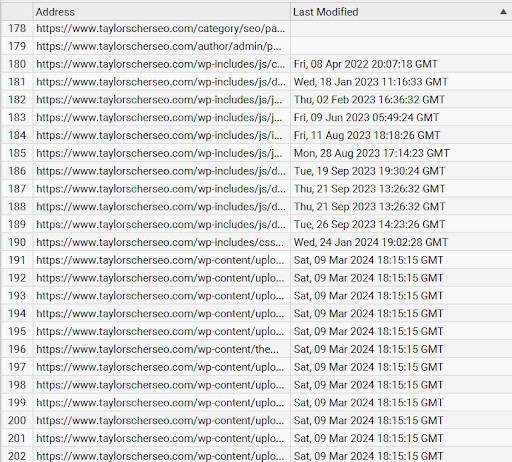The width and height of the screenshot is (512, 462).
Task: Select row number 193
Action: (17, 296)
